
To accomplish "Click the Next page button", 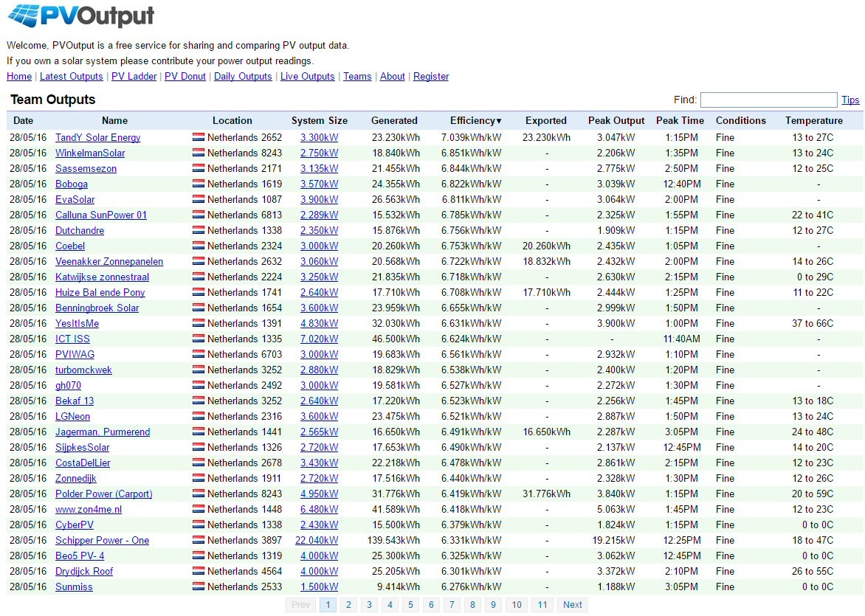I will [x=572, y=605].
